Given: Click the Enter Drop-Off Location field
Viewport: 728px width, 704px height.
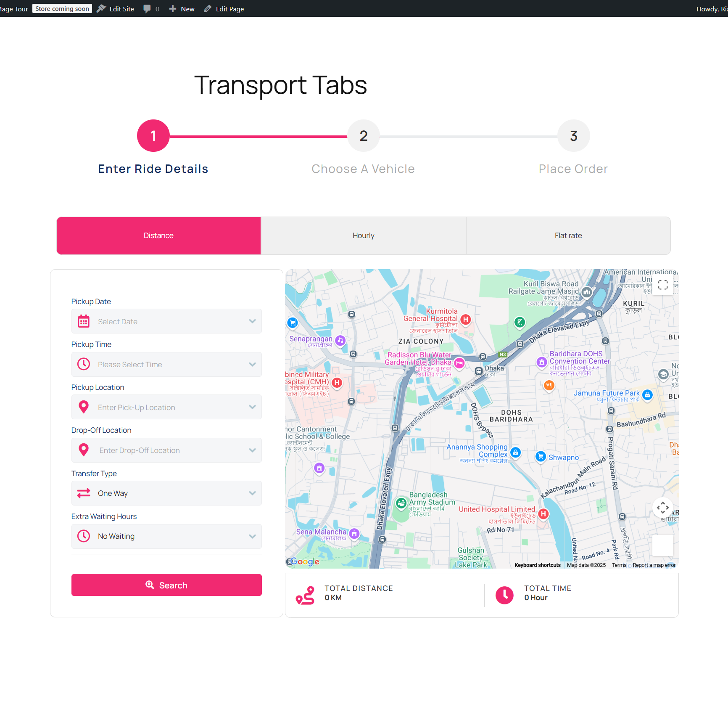Looking at the screenshot, I should click(x=166, y=450).
